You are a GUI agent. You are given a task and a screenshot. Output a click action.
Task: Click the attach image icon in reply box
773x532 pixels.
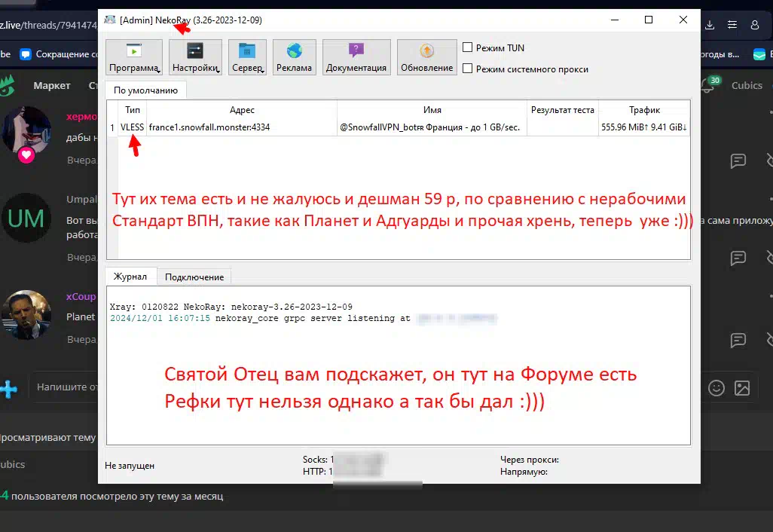742,388
